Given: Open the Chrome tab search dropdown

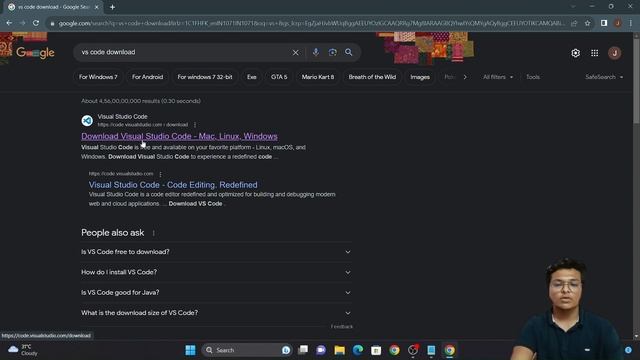Looking at the screenshot, I should point(573,7).
